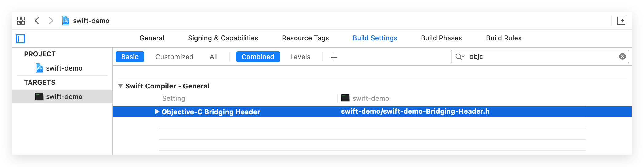The height and width of the screenshot is (167, 644).
Task: Hide the project and targets list sidebar
Action: click(20, 39)
